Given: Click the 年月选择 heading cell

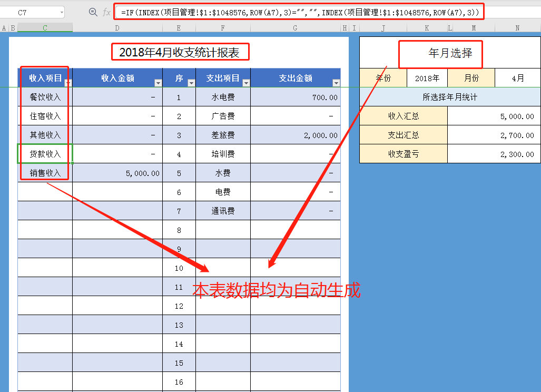Looking at the screenshot, I should (x=450, y=53).
